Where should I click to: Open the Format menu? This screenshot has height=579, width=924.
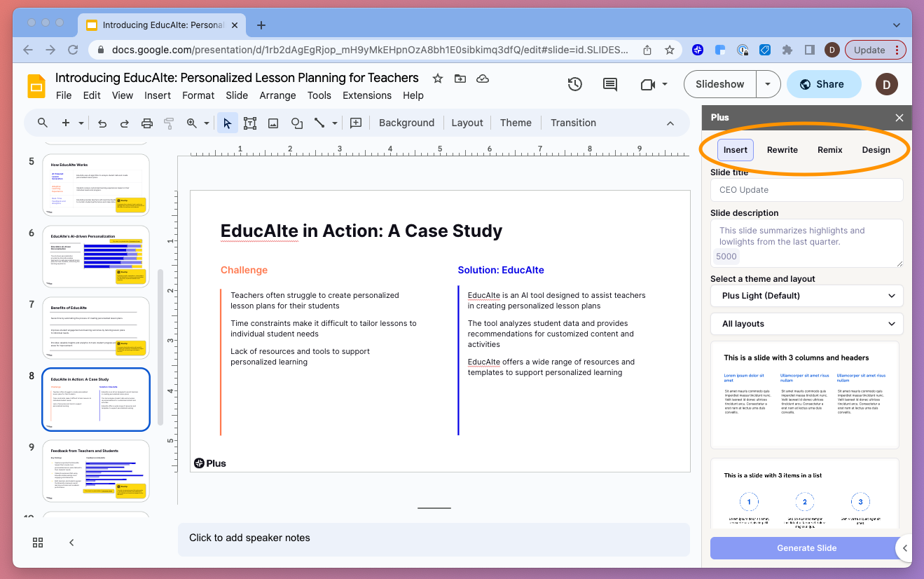[198, 95]
